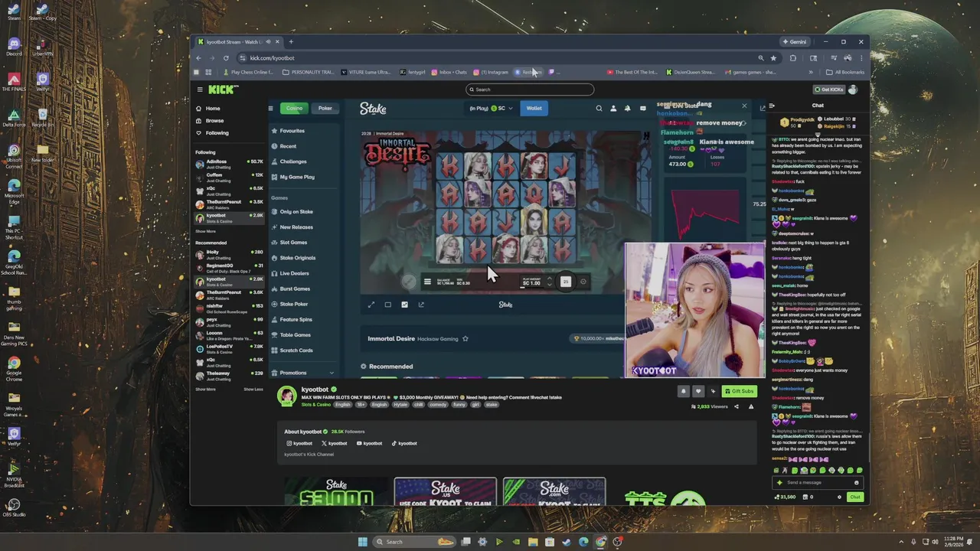980x551 pixels.
Task: Open the emoji picker in chat input
Action: pos(856,483)
